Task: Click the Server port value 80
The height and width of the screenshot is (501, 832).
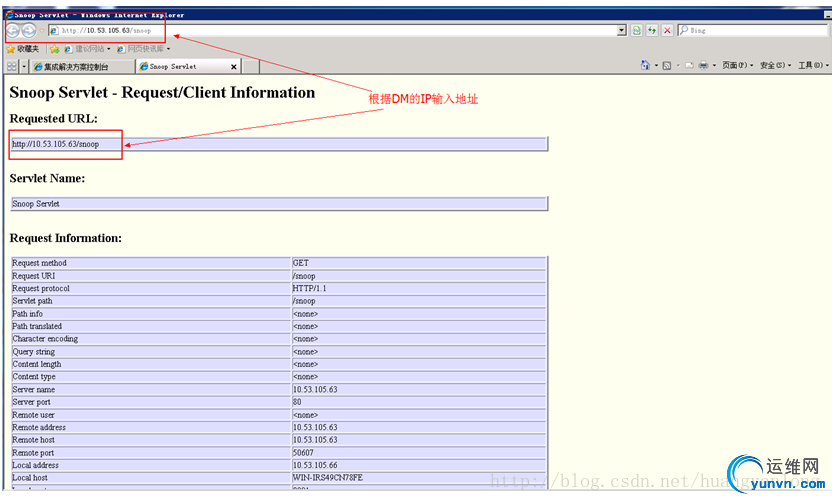Action: [297, 402]
